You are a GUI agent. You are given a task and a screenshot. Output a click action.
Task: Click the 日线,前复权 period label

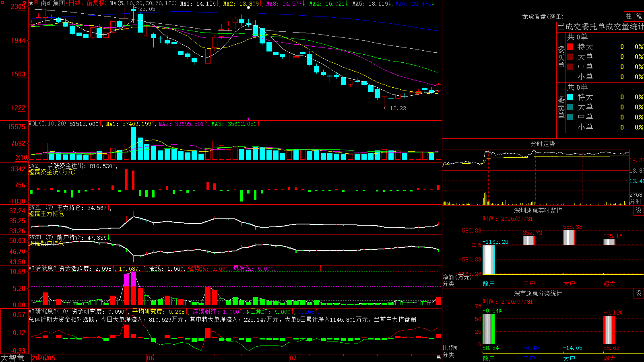(x=87, y=3)
